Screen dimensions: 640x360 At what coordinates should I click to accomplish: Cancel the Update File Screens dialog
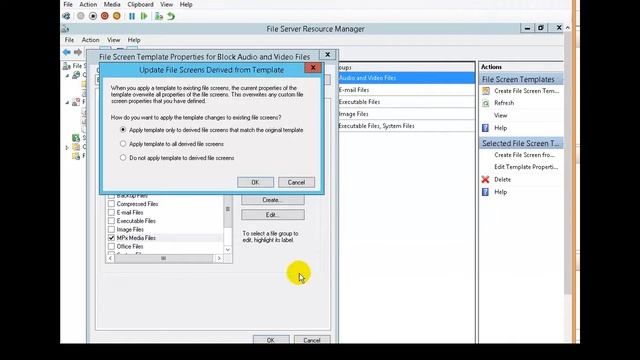pos(296,182)
